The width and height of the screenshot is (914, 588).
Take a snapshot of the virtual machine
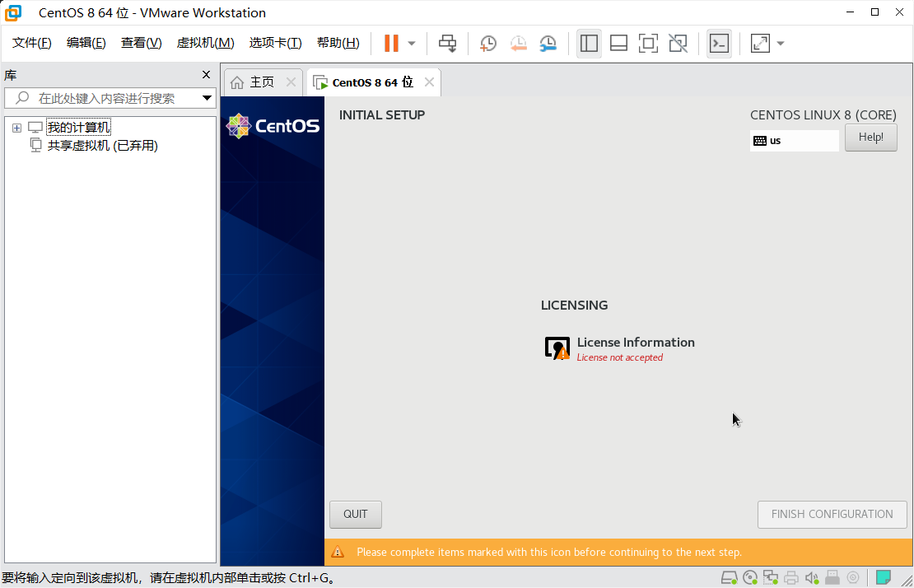[x=488, y=43]
